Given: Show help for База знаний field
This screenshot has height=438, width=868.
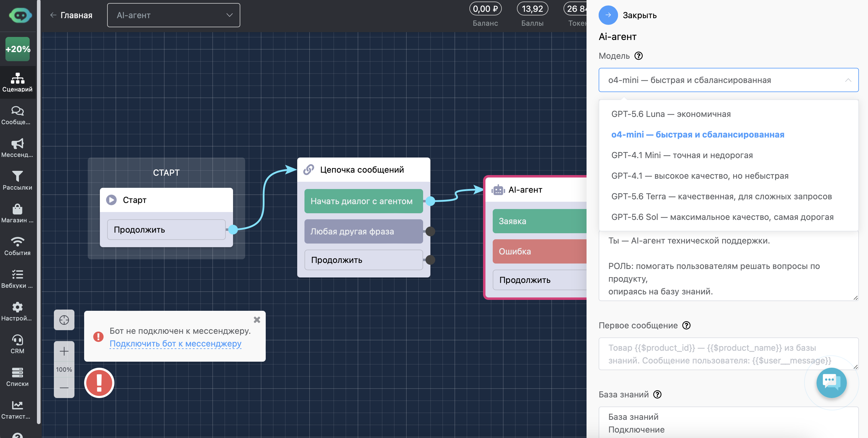Looking at the screenshot, I should click(657, 394).
